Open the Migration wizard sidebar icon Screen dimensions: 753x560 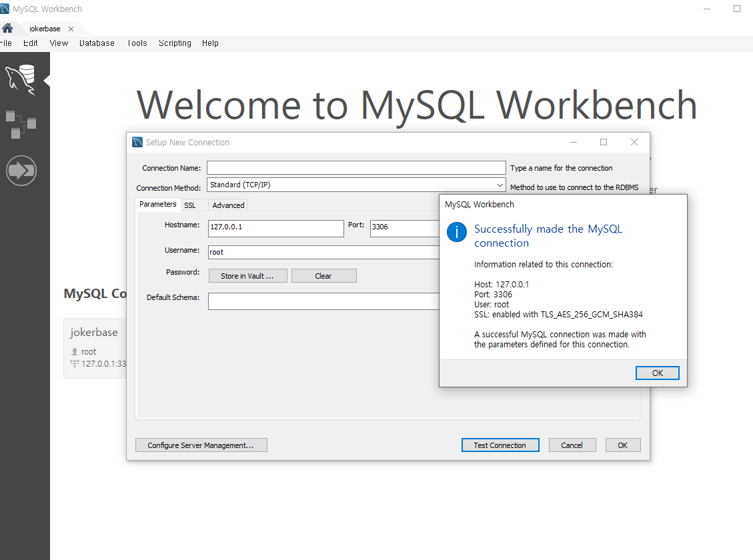pos(21,171)
